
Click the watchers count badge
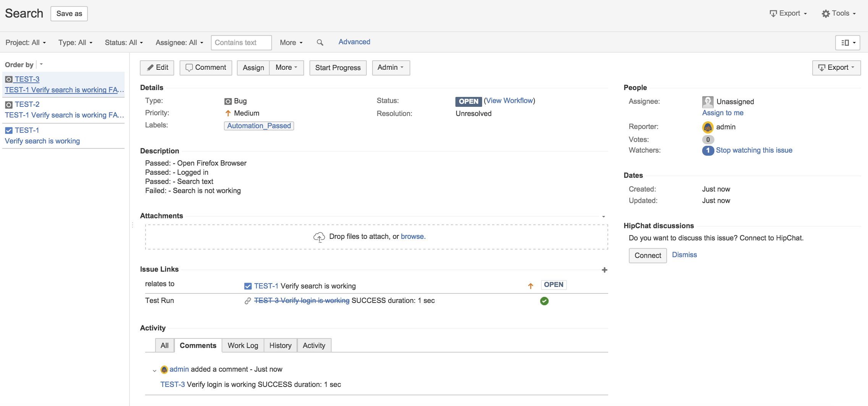pos(708,150)
